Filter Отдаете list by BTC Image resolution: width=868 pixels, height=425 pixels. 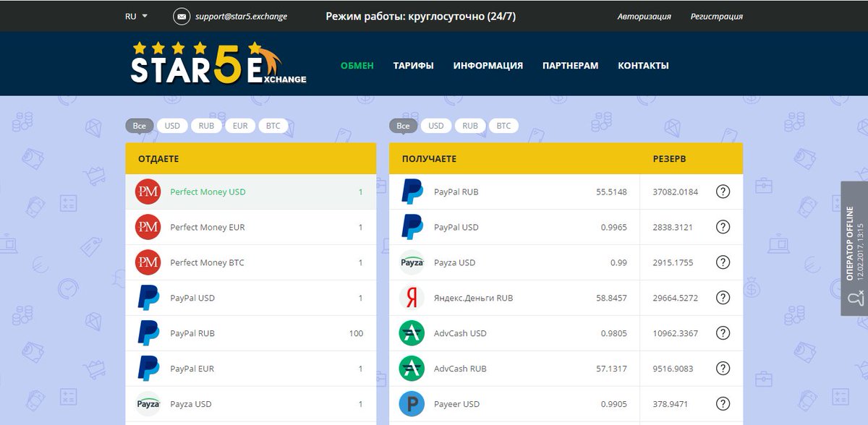point(273,126)
